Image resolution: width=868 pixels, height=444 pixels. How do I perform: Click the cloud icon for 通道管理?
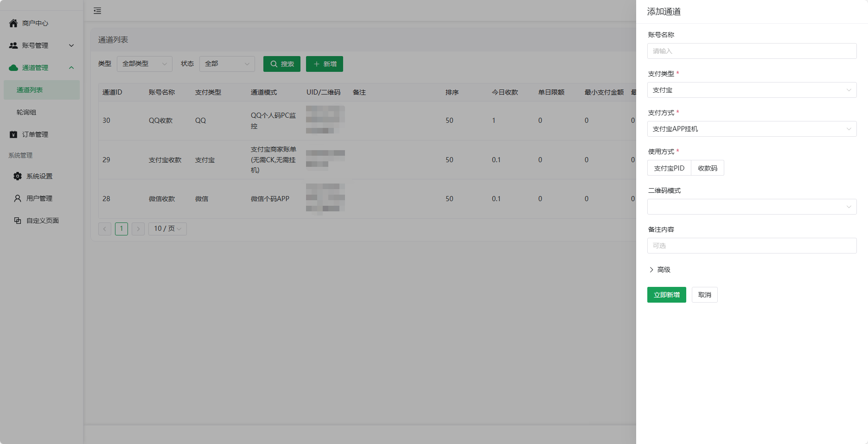click(x=13, y=68)
